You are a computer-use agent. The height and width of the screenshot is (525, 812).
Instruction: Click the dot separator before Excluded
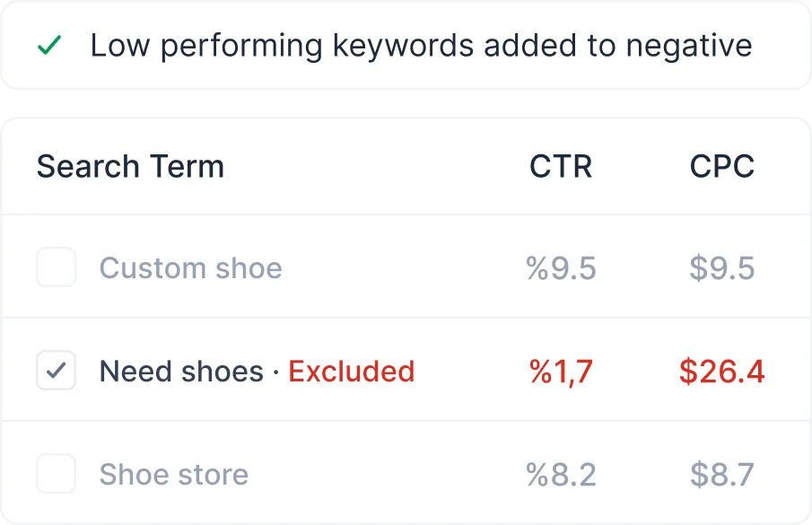click(276, 372)
